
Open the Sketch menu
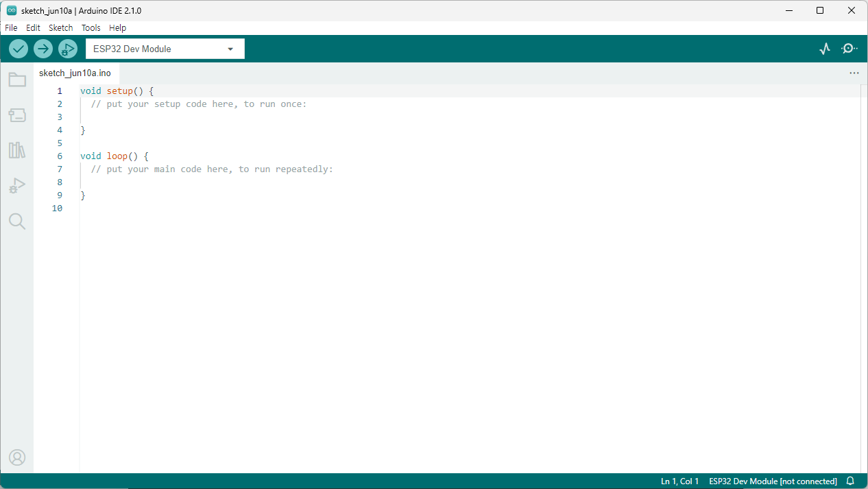click(x=60, y=27)
